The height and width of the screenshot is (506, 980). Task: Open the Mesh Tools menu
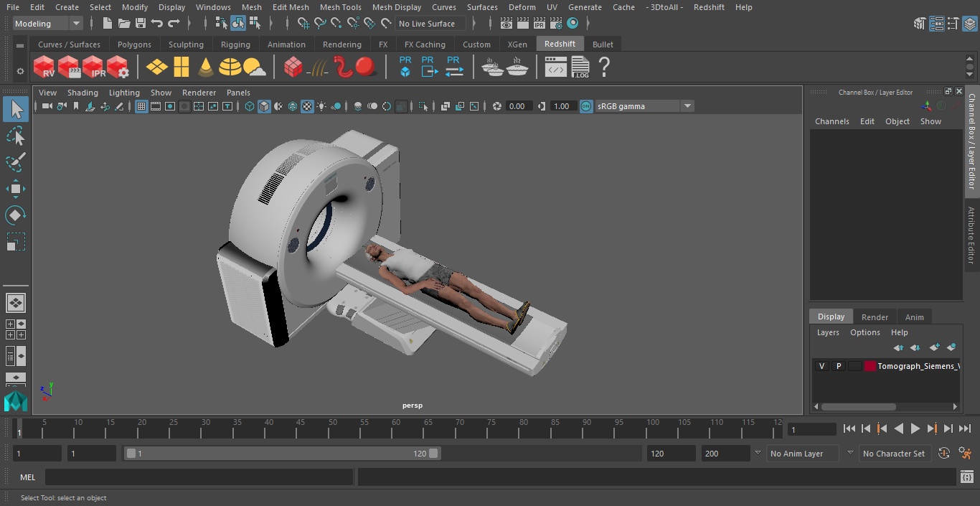340,7
